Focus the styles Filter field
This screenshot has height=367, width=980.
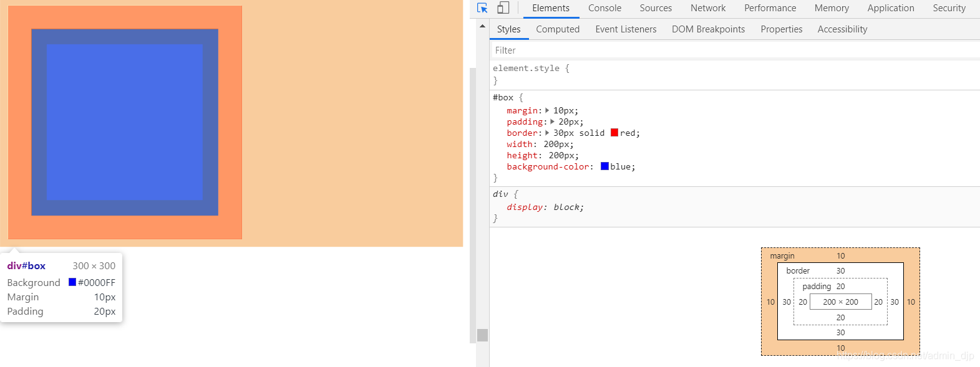coord(735,50)
